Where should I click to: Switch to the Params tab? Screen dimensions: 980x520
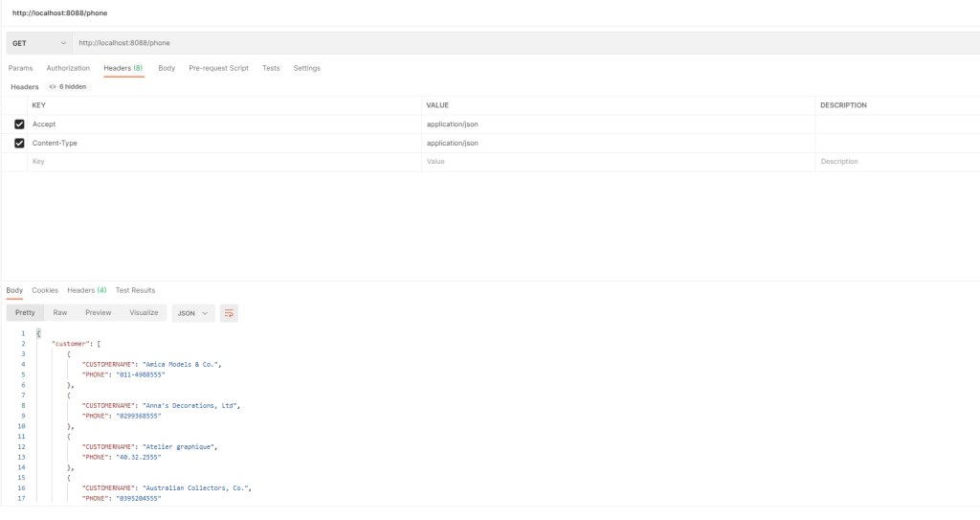point(20,68)
